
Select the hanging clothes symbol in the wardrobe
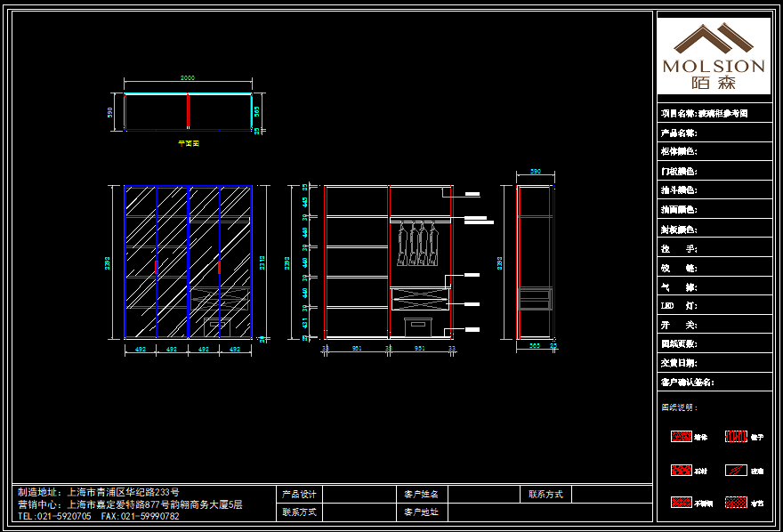[417, 244]
